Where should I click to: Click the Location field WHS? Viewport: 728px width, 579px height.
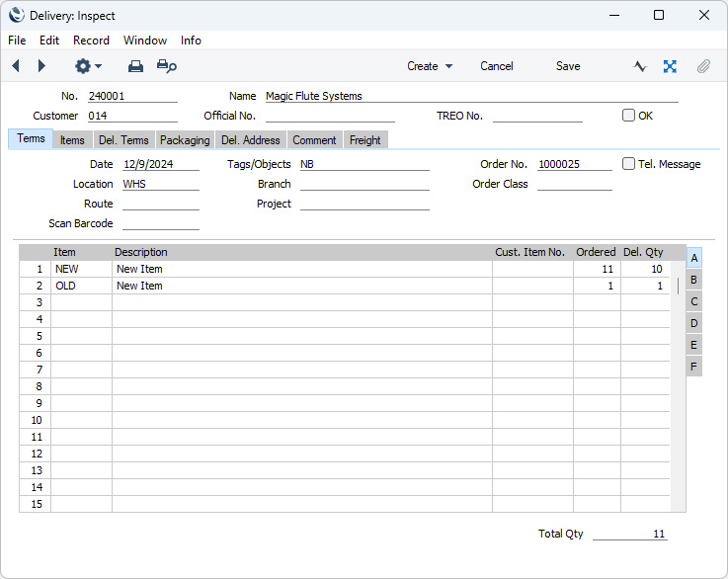click(161, 184)
